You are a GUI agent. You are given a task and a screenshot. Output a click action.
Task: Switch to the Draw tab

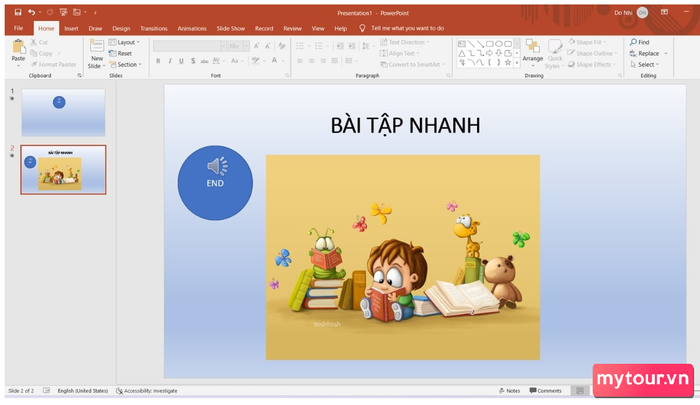pos(95,28)
